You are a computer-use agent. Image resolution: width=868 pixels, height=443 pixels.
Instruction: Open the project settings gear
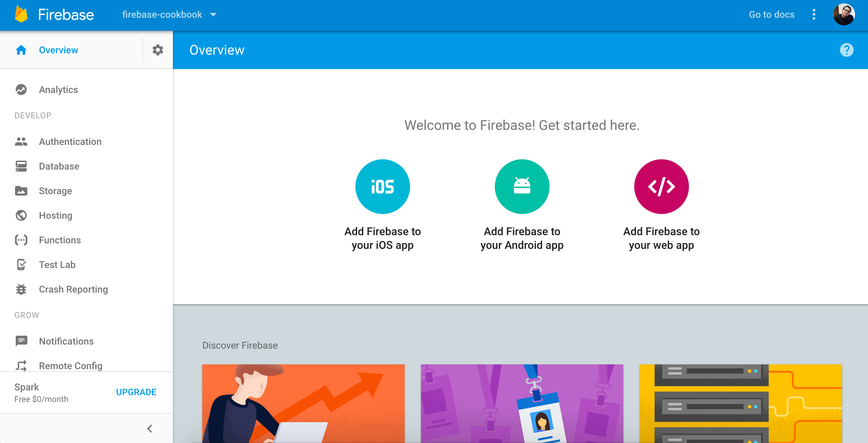(x=158, y=50)
